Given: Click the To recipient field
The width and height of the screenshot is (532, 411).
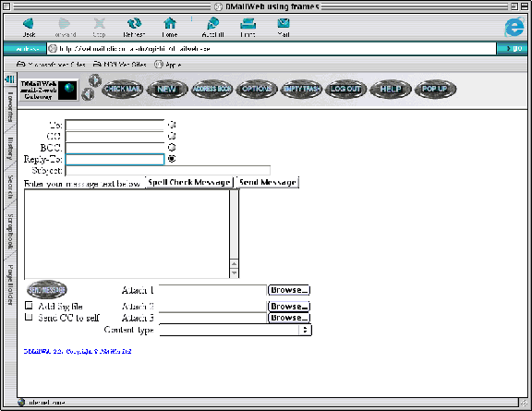Looking at the screenshot, I should click(115, 126).
